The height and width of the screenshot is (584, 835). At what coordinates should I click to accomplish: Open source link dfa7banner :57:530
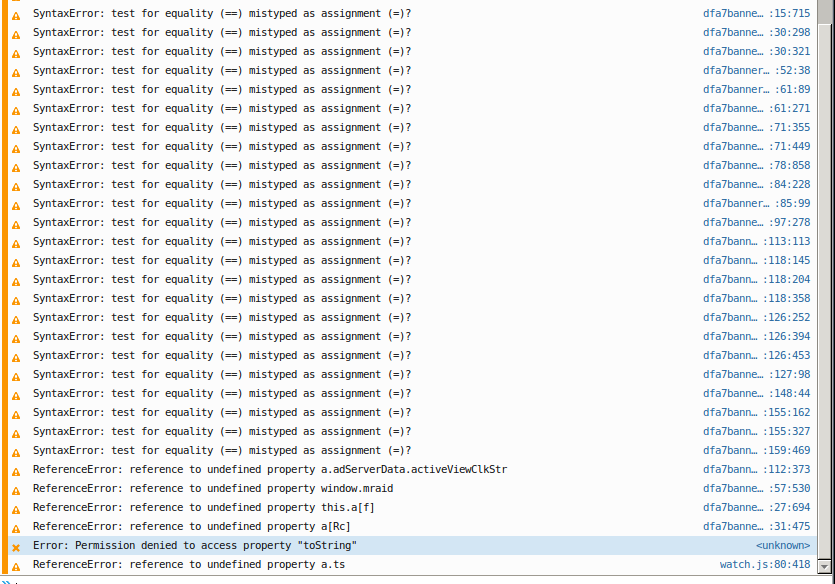(x=756, y=488)
